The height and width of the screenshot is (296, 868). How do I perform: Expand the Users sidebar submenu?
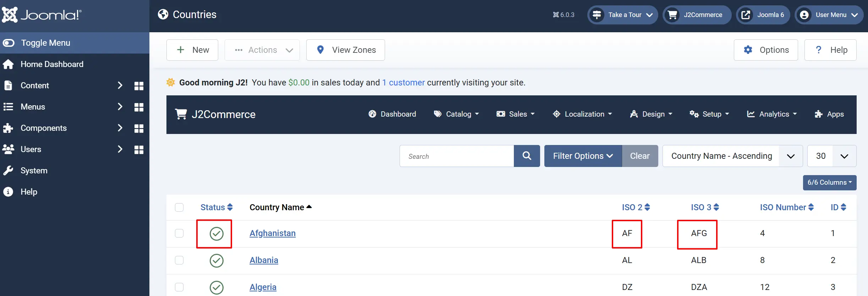click(120, 149)
